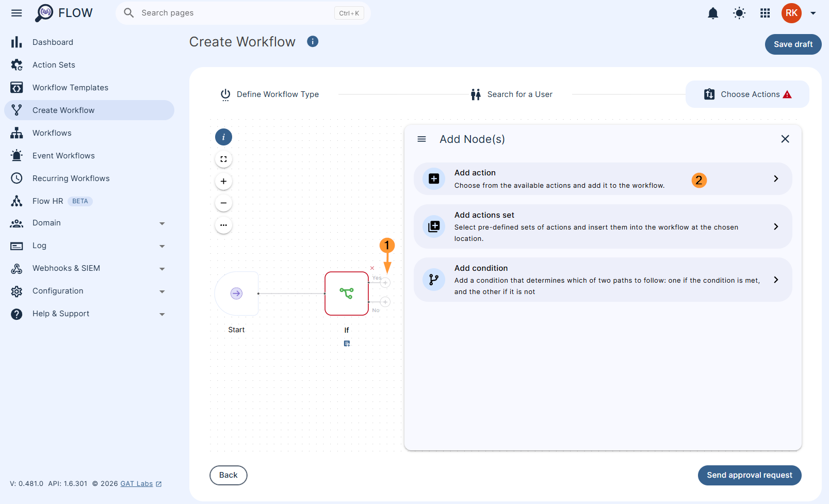The width and height of the screenshot is (829, 504).
Task: Open notifications bell
Action: click(x=713, y=13)
